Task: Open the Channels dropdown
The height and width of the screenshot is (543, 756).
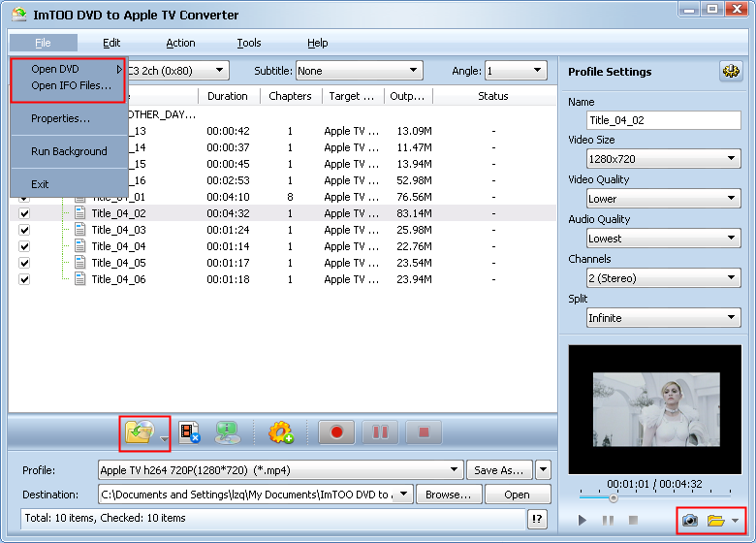Action: tap(663, 277)
